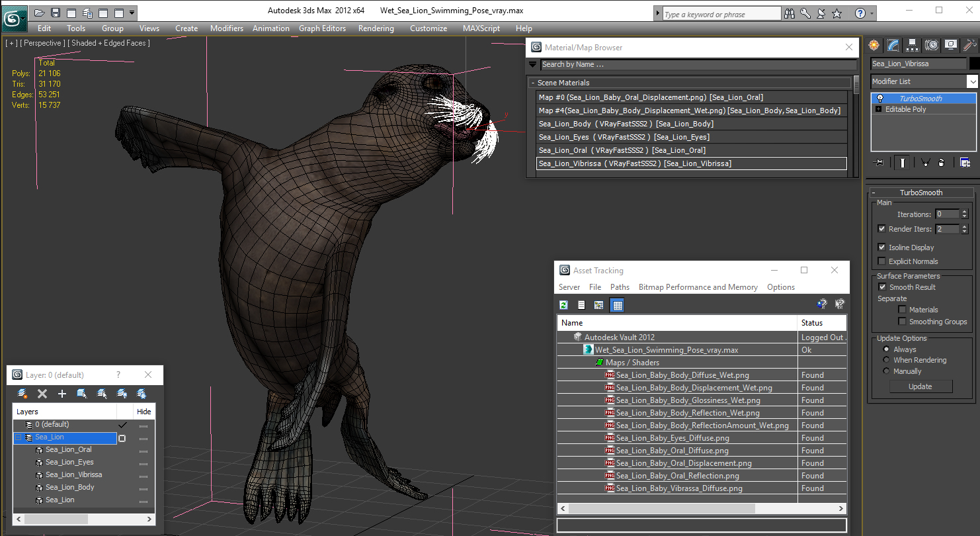
Task: Click Asset Tracking Refresh icon
Action: pyautogui.click(x=563, y=305)
